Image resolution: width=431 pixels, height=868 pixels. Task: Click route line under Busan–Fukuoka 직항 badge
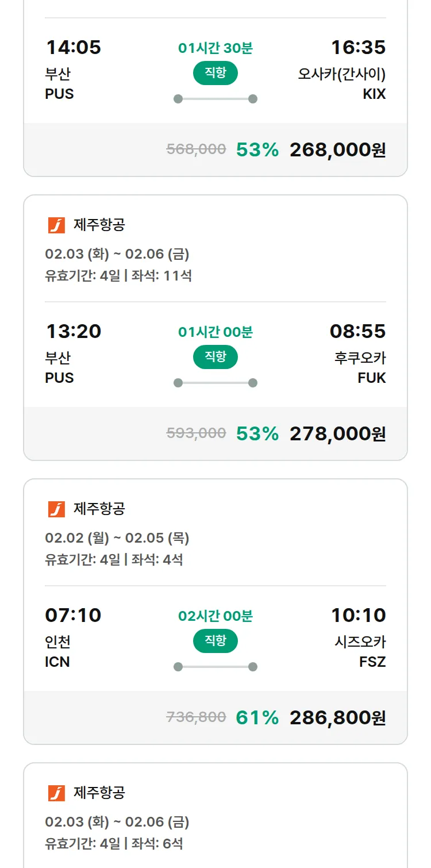pyautogui.click(x=215, y=383)
